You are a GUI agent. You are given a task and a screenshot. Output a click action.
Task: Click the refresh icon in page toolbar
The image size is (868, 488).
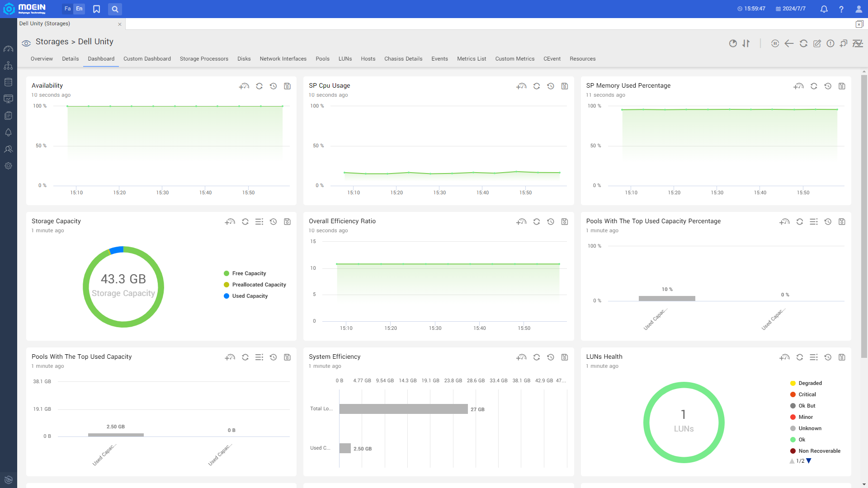(803, 43)
